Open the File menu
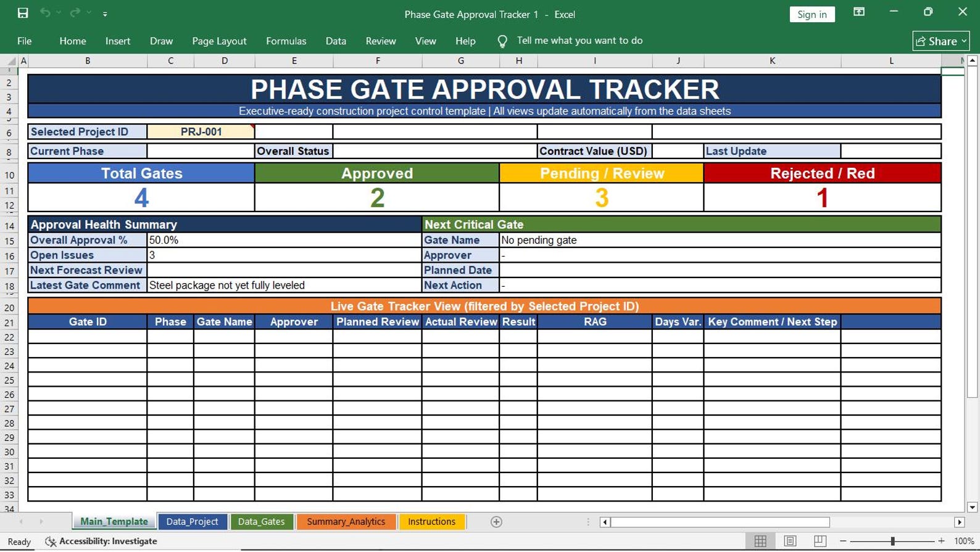The width and height of the screenshot is (980, 552). click(25, 41)
